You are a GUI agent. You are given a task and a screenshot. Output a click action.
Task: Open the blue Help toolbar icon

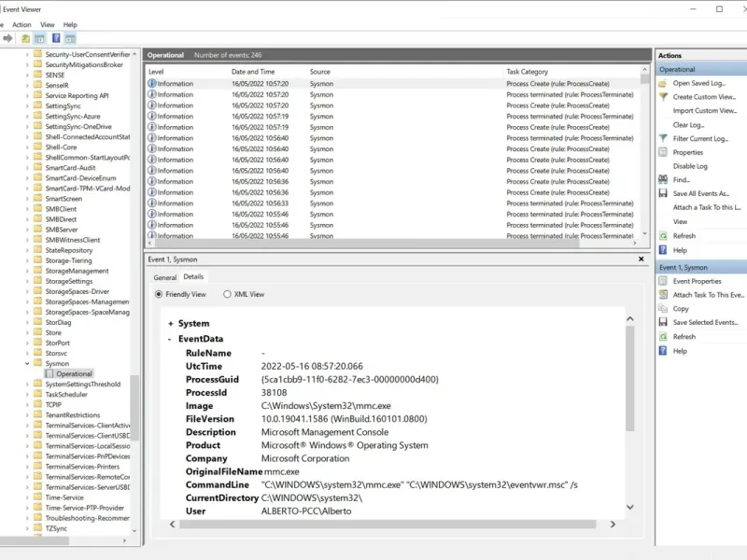point(56,38)
